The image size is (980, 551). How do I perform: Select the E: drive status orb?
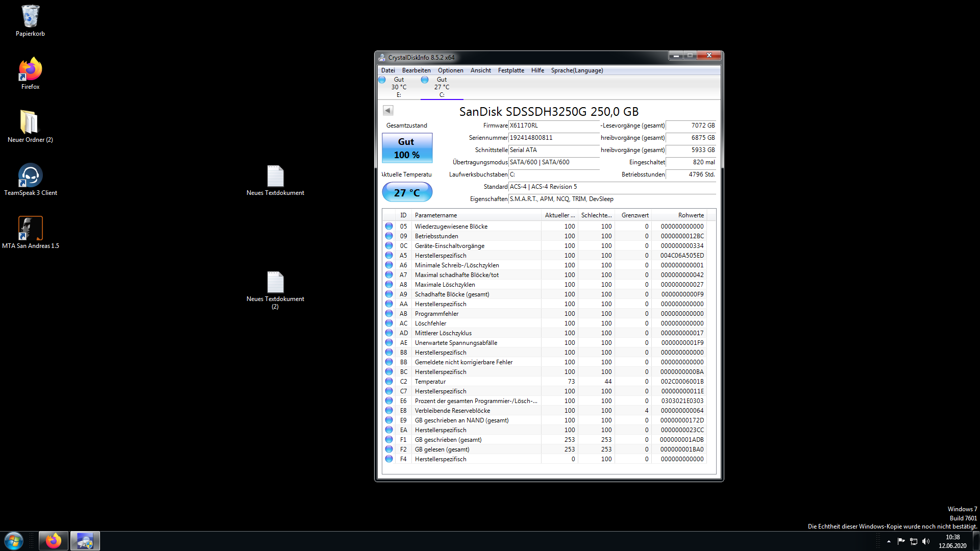382,80
